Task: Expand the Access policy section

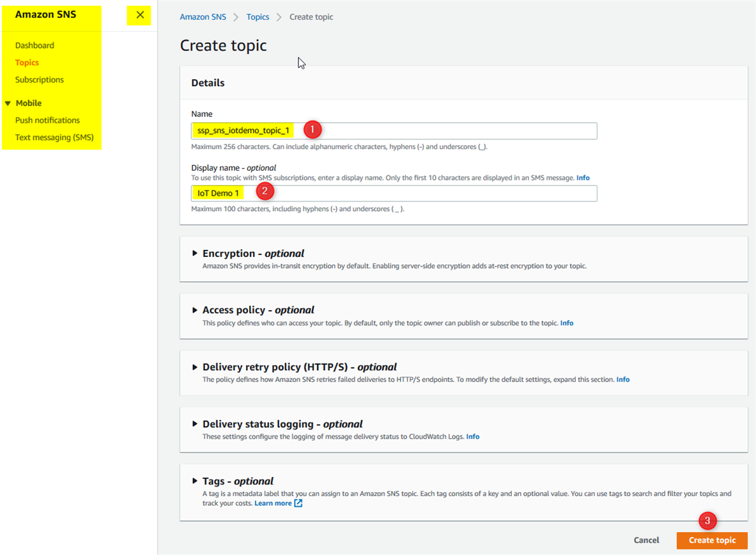Action: tap(195, 310)
